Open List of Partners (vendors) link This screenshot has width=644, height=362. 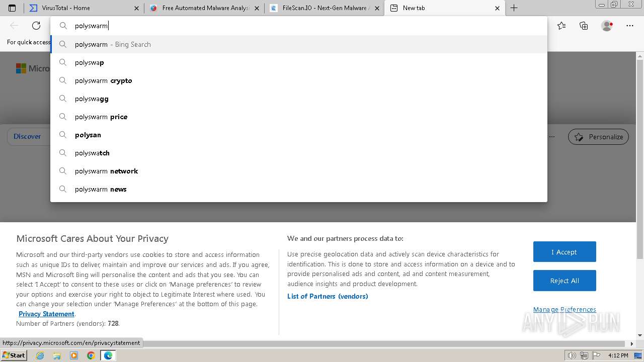click(328, 296)
